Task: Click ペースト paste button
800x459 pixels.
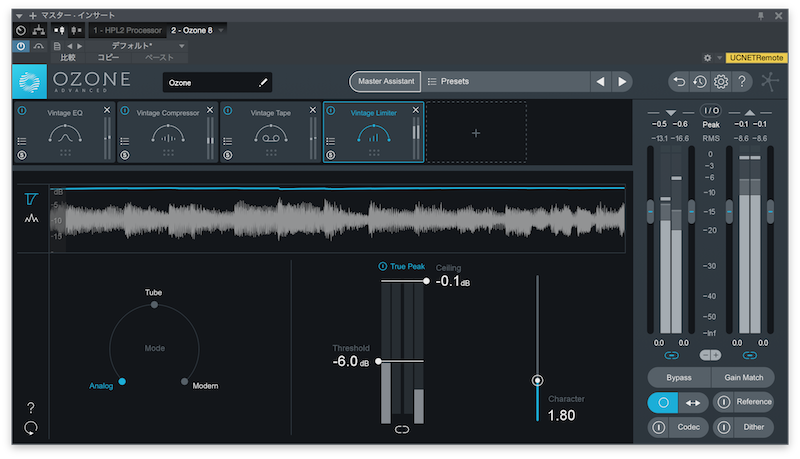Action: (160, 58)
